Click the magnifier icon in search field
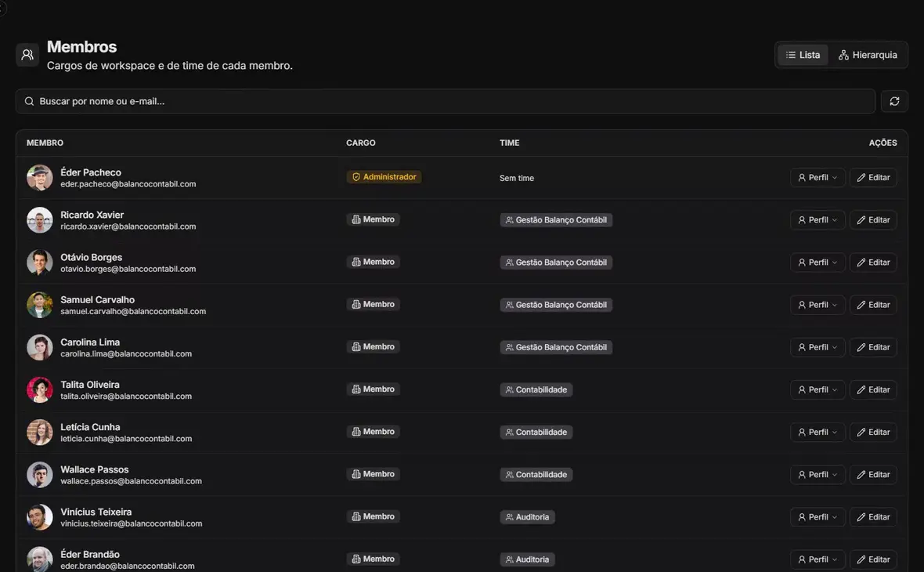The image size is (924, 572). pyautogui.click(x=29, y=101)
